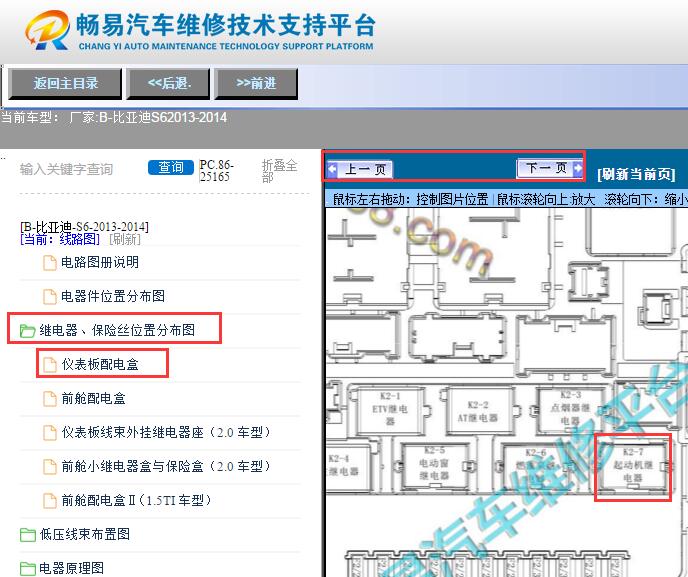Click the K2-7 起动机继电器 relay in the diagram

(x=632, y=466)
